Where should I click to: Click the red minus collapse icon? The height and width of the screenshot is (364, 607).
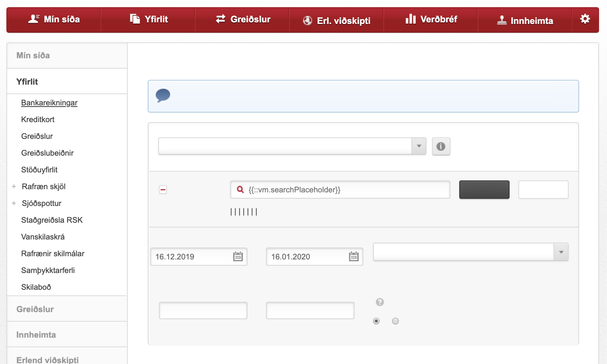point(163,190)
